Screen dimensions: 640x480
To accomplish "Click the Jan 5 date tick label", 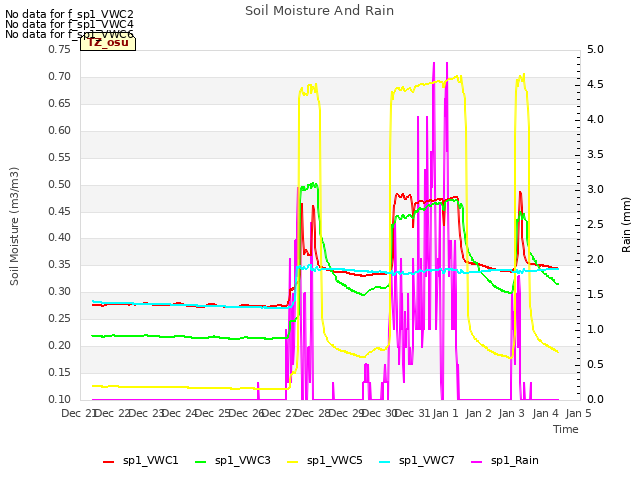I will pos(578,413).
